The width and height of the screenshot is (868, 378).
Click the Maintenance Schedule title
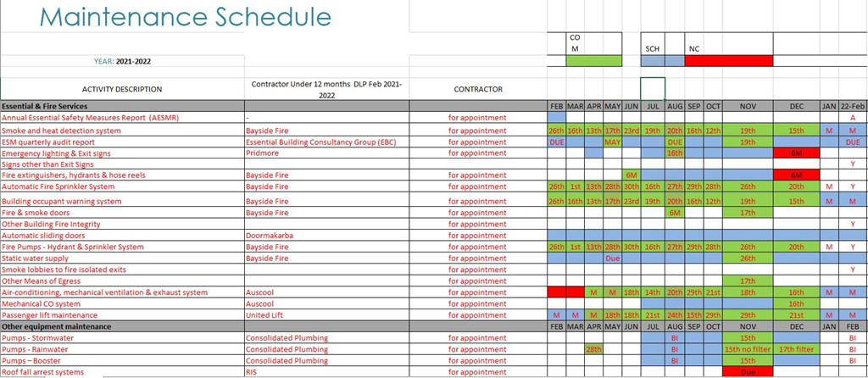pyautogui.click(x=185, y=17)
